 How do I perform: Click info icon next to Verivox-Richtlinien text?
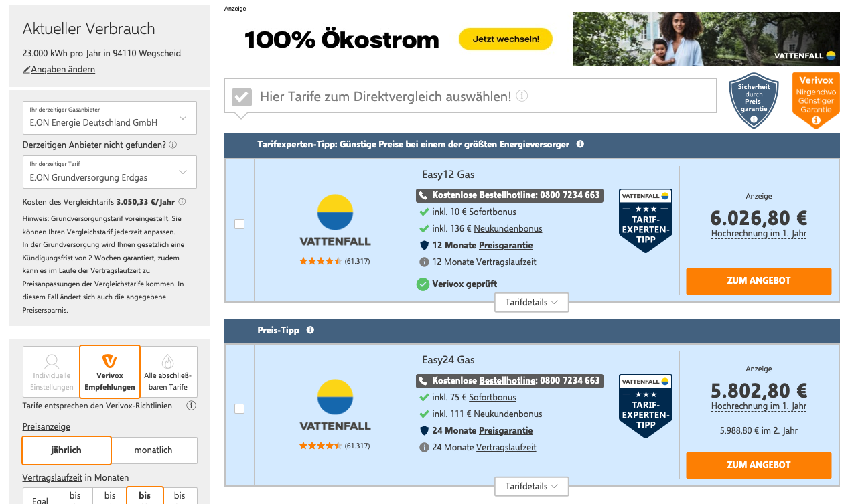coord(191,406)
